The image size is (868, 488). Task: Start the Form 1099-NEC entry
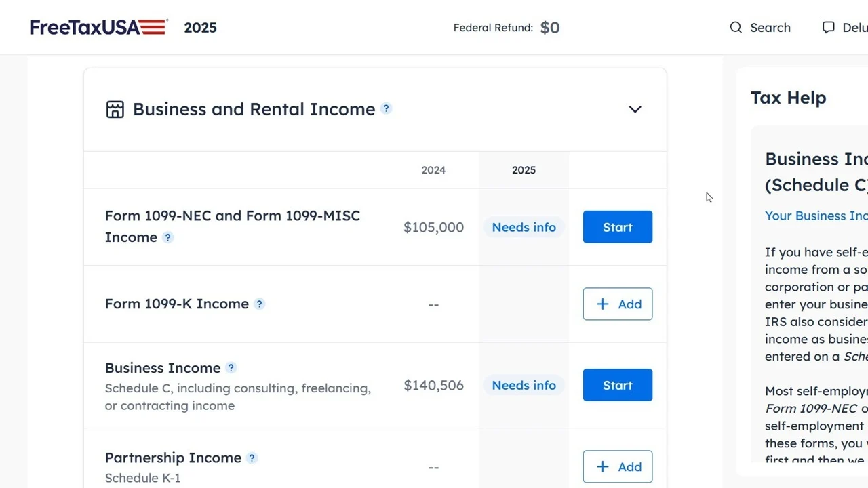point(617,227)
